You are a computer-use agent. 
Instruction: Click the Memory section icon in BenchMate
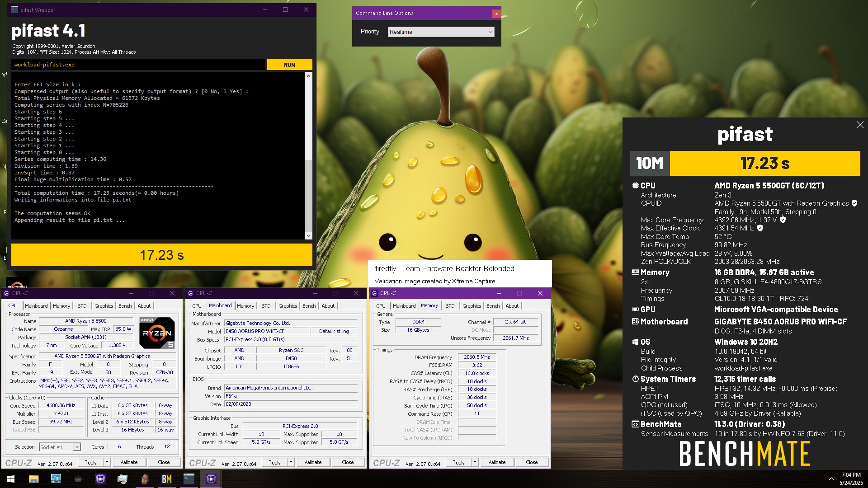point(635,272)
